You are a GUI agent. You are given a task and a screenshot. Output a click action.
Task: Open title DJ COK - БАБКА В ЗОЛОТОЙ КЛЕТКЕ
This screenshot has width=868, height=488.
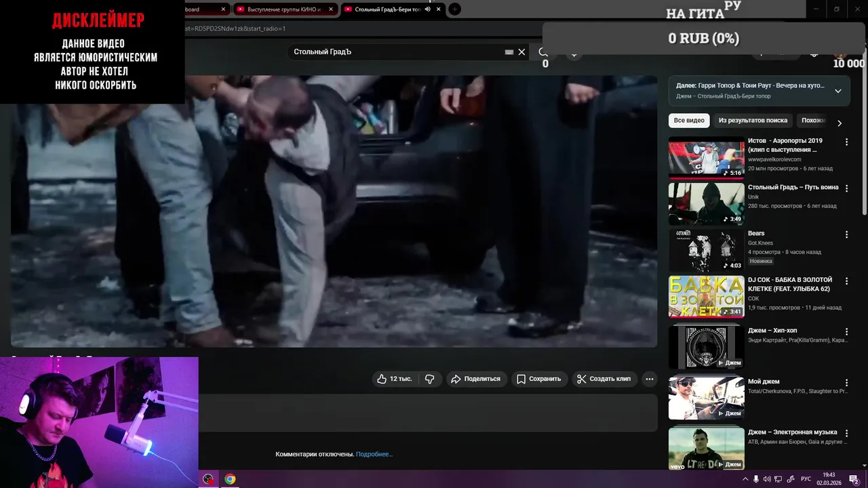coord(790,284)
